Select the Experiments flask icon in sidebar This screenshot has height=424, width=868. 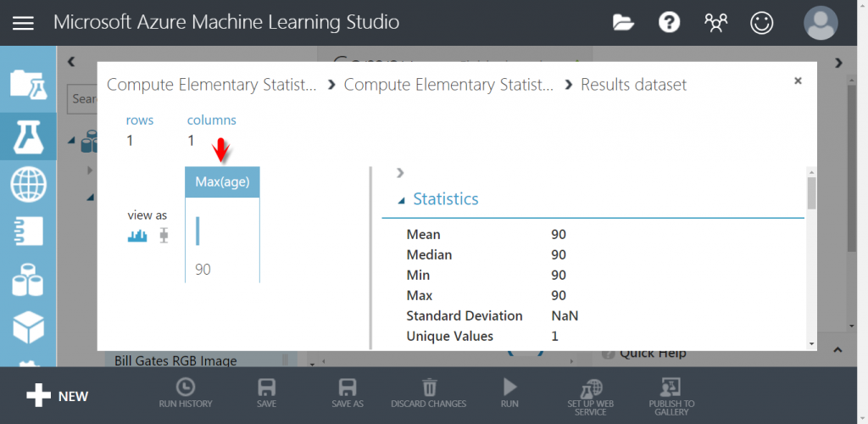coord(28,137)
